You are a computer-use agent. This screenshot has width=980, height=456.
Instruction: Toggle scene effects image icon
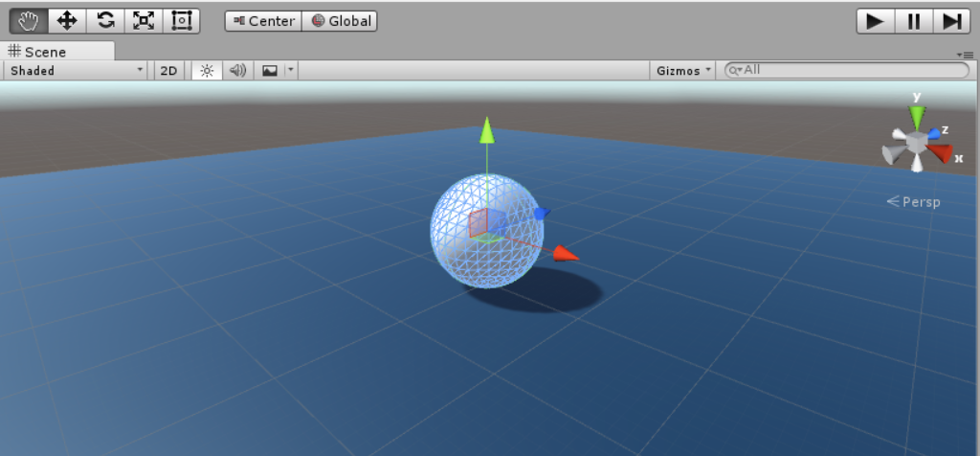click(x=269, y=71)
